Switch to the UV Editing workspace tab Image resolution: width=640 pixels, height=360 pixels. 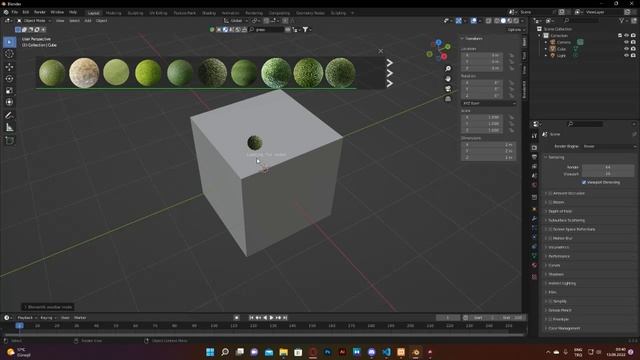pyautogui.click(x=158, y=13)
